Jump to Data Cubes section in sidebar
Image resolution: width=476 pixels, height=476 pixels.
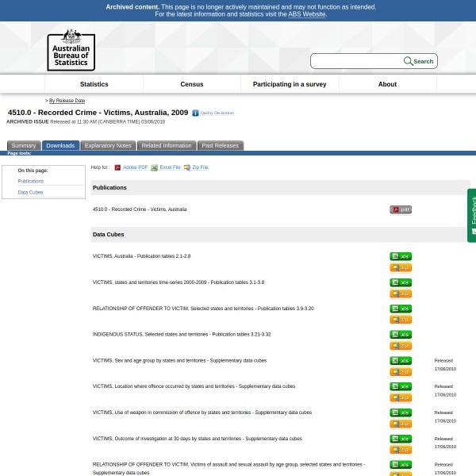tap(30, 192)
